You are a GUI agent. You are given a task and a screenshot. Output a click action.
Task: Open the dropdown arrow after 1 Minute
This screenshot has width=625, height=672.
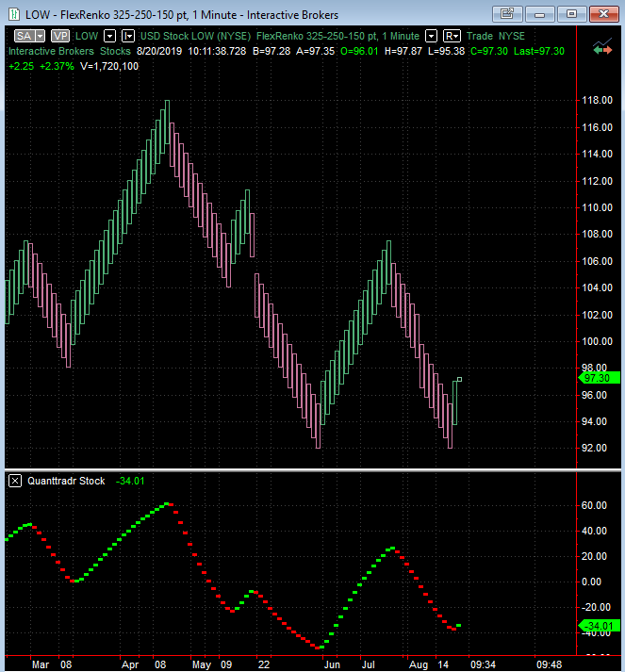click(431, 36)
